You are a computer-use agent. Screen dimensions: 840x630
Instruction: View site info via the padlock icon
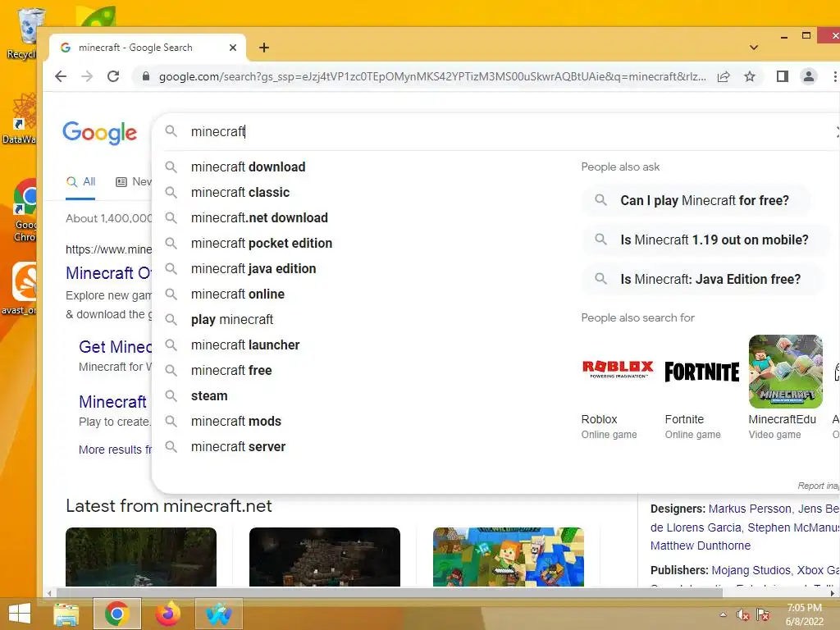pos(146,76)
